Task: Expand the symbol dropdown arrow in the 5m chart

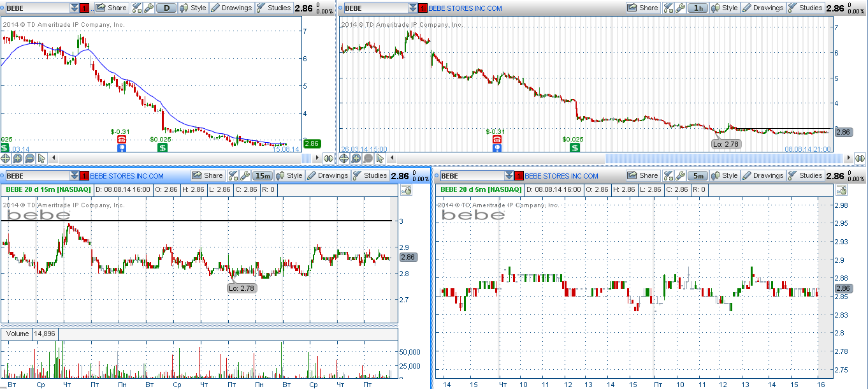Action: [x=509, y=176]
